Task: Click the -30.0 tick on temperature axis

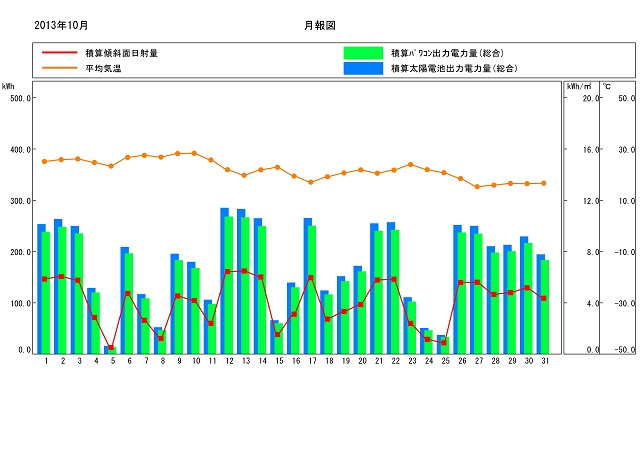Action: pyautogui.click(x=625, y=303)
